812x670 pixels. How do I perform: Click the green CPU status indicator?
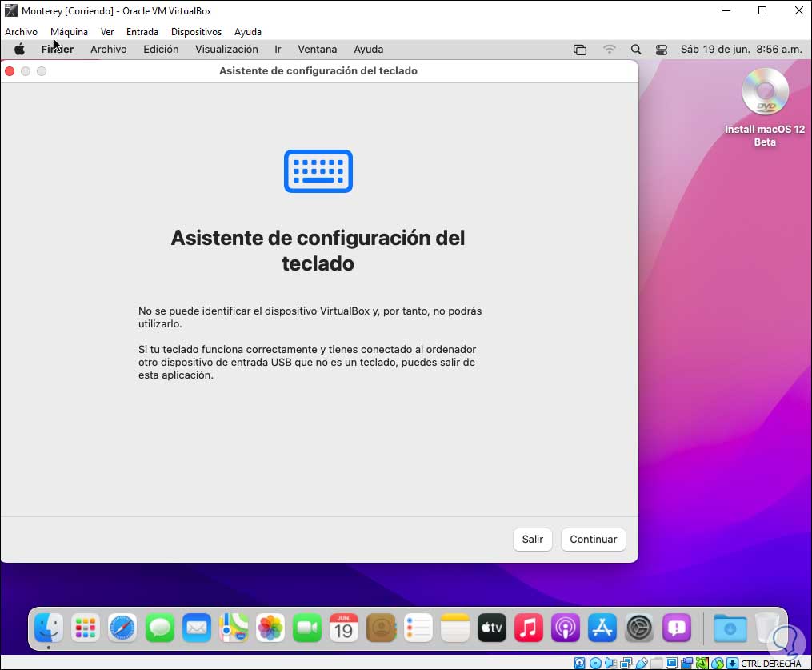702,663
